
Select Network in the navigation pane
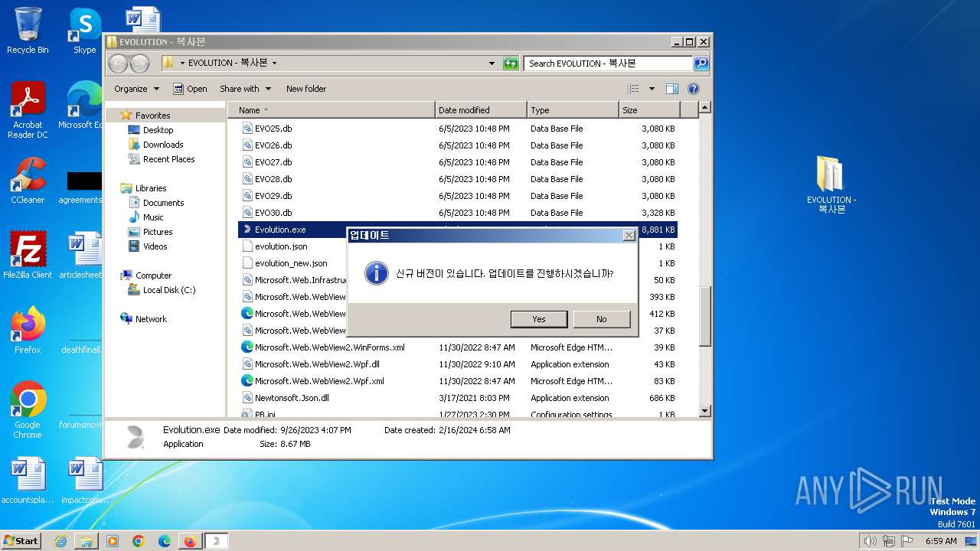click(x=151, y=319)
